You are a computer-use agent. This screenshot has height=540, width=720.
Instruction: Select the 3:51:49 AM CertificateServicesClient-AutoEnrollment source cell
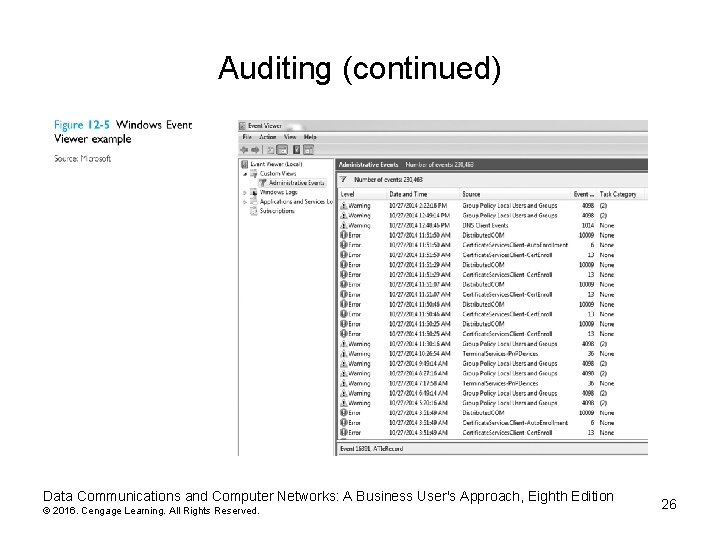[515, 422]
